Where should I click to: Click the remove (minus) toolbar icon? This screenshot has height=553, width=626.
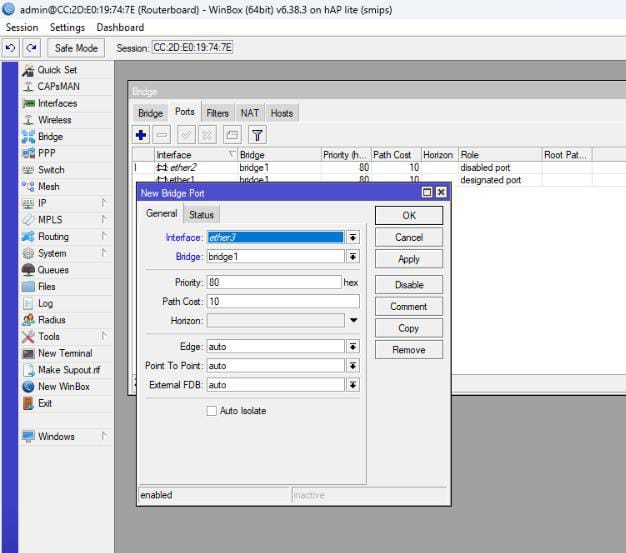point(162,135)
